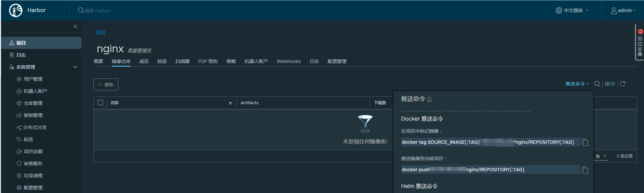Click the 项目定额 quota icon
Viewport: 644px width, 193px height.
(x=19, y=151)
